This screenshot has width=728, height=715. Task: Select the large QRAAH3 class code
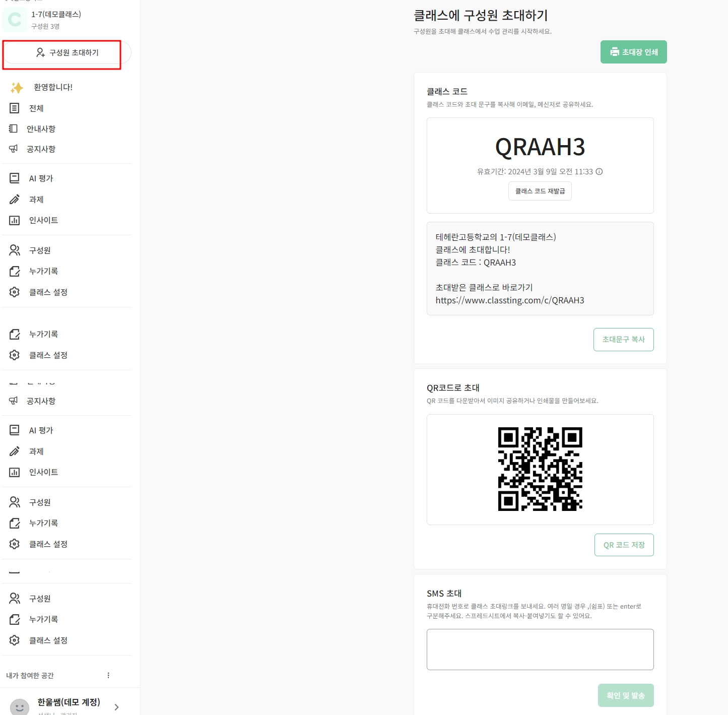pos(540,147)
